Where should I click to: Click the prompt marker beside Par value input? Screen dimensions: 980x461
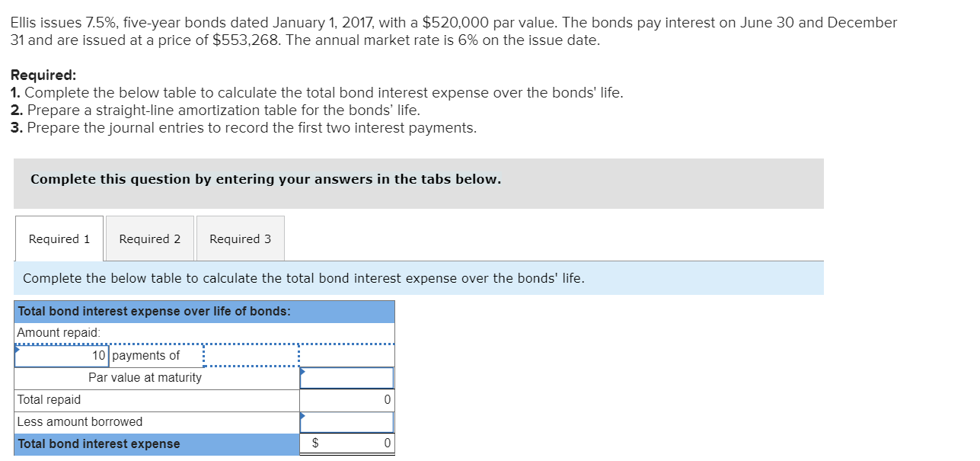coord(304,373)
